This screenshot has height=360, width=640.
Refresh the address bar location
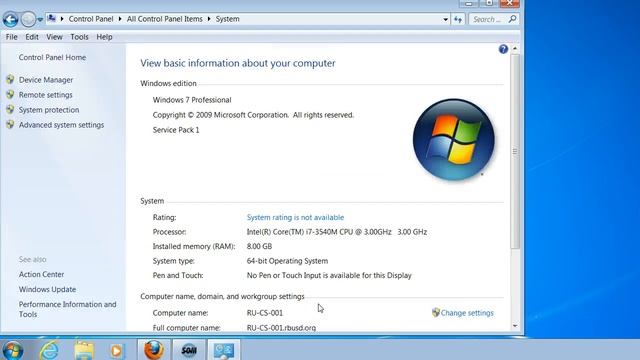[458, 19]
